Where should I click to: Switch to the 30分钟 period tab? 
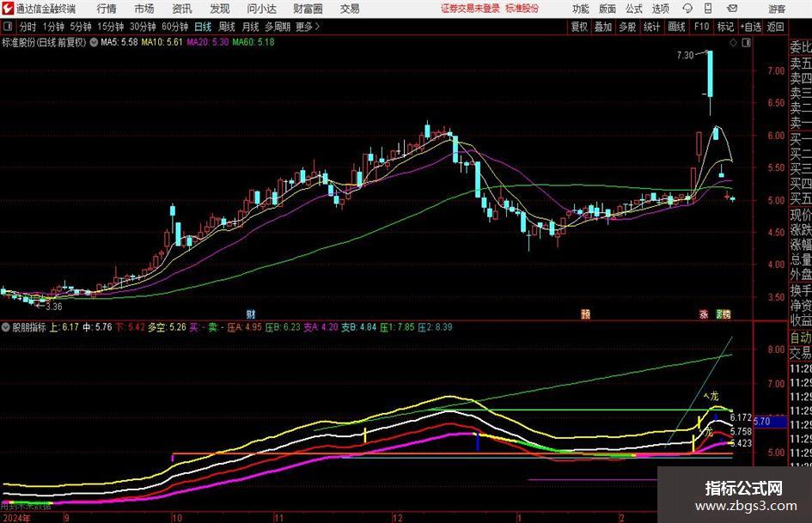[143, 27]
